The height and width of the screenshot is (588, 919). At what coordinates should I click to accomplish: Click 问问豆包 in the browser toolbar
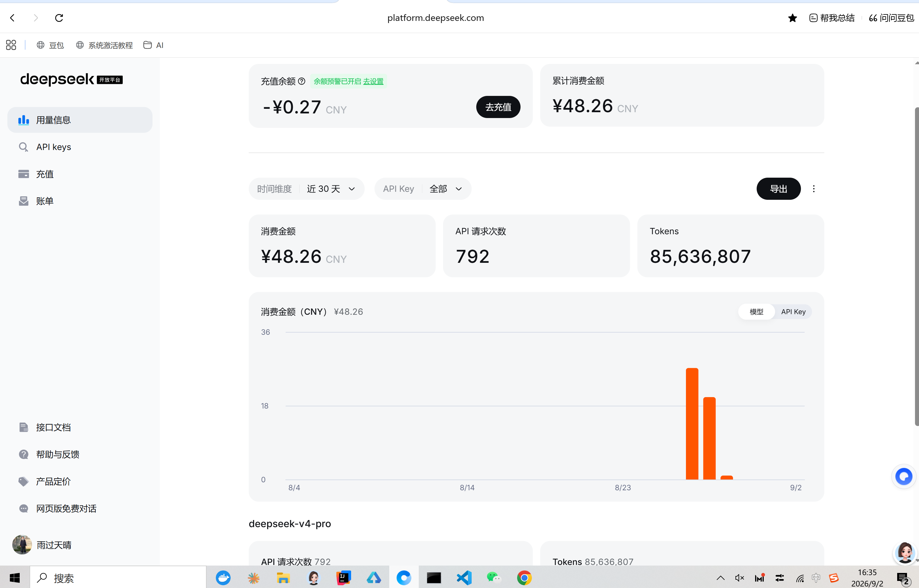pyautogui.click(x=892, y=18)
